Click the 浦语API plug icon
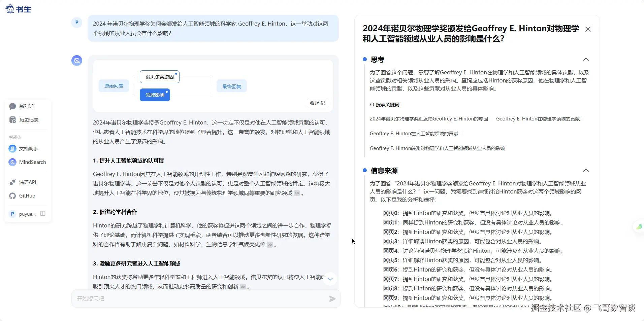 click(12, 182)
